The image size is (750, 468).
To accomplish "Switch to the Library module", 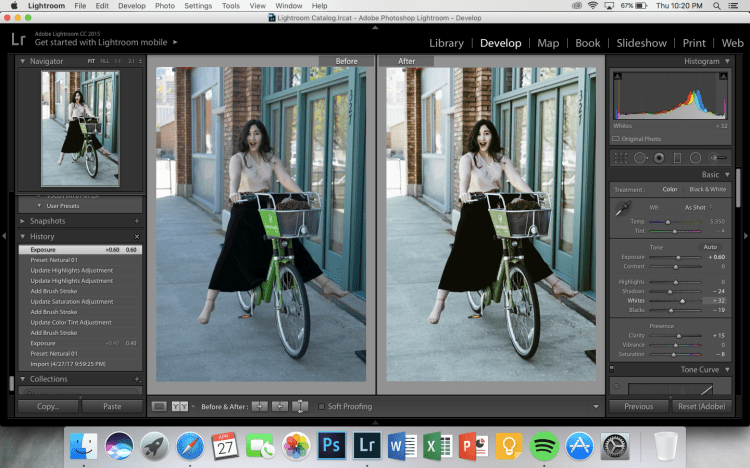I will pos(446,43).
